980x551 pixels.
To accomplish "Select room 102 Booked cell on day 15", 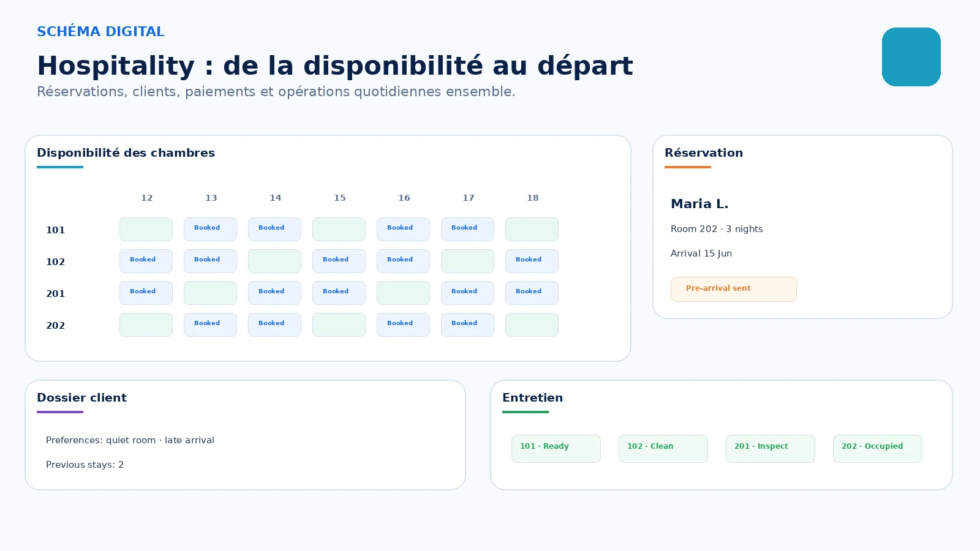I will coord(339,261).
